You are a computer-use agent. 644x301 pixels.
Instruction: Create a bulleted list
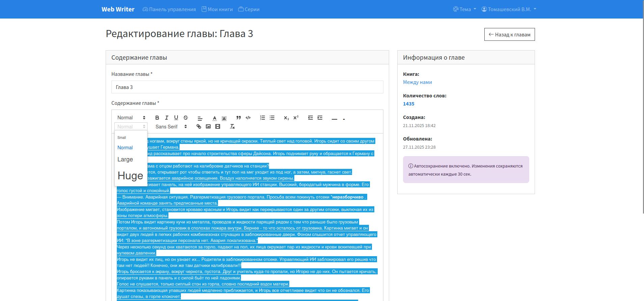pyautogui.click(x=272, y=118)
